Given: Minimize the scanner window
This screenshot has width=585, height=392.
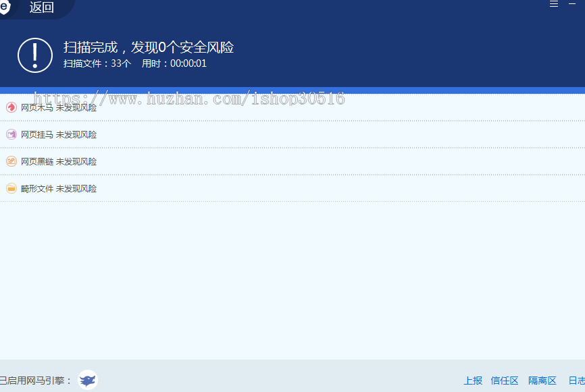Looking at the screenshot, I should 572,4.
